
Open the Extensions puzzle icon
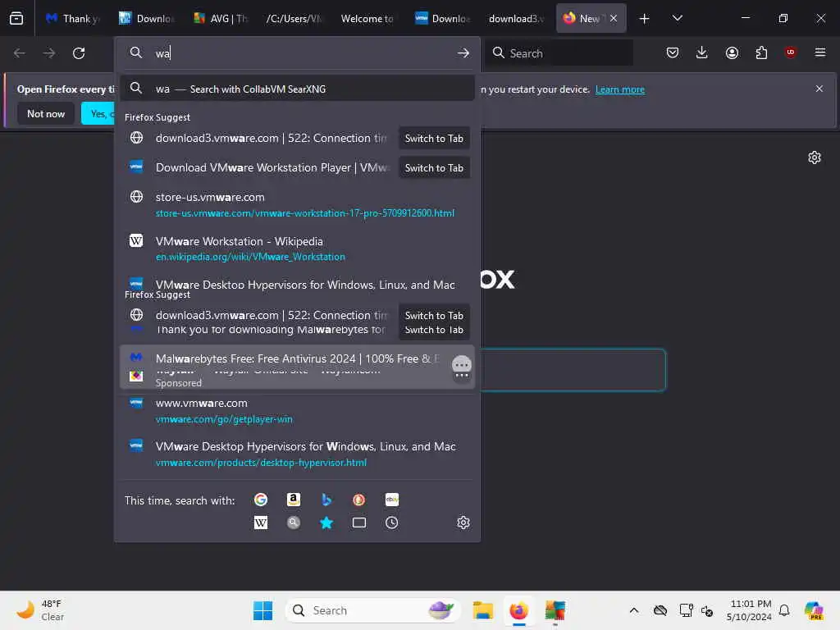coord(761,52)
